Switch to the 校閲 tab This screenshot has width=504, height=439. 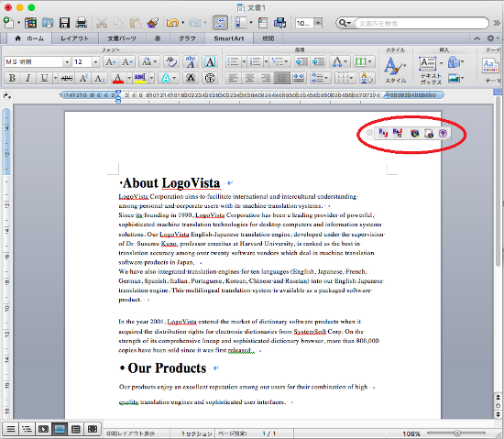pyautogui.click(x=268, y=38)
